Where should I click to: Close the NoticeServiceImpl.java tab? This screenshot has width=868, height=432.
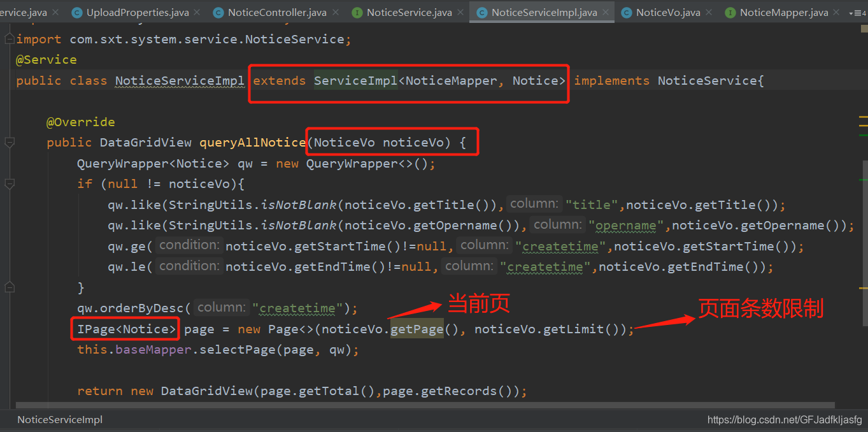point(604,12)
